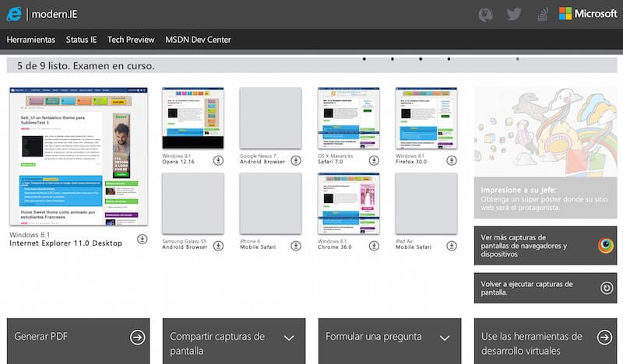Download the Safari 7.0 OS X screenshot
The width and height of the screenshot is (623, 364).
374,160
